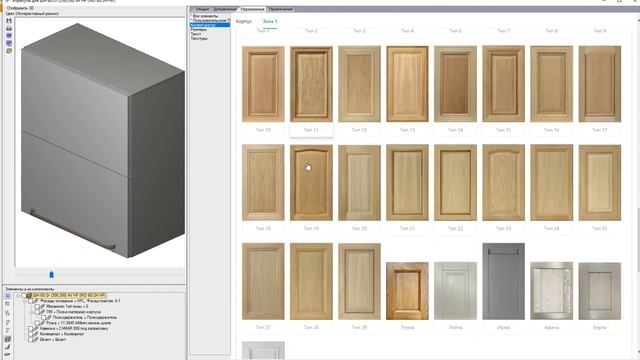Switch to the Добавления tab
This screenshot has width=640, height=360.
coord(224,9)
